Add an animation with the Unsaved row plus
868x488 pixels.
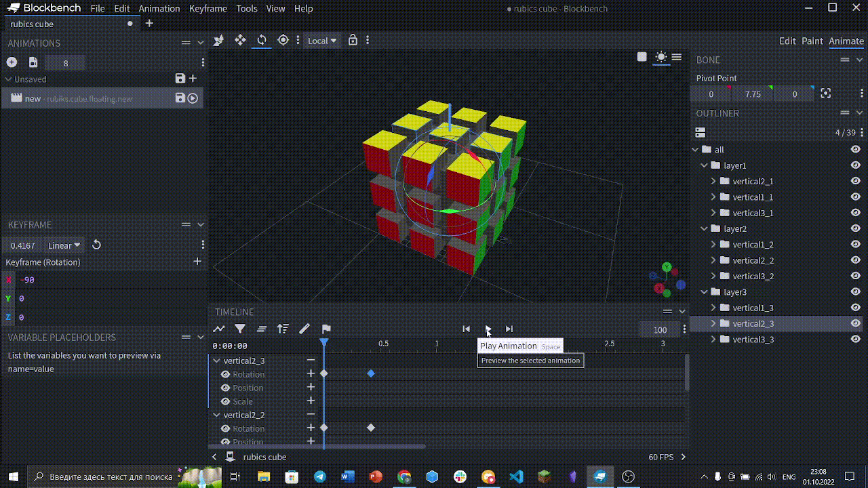coord(193,79)
